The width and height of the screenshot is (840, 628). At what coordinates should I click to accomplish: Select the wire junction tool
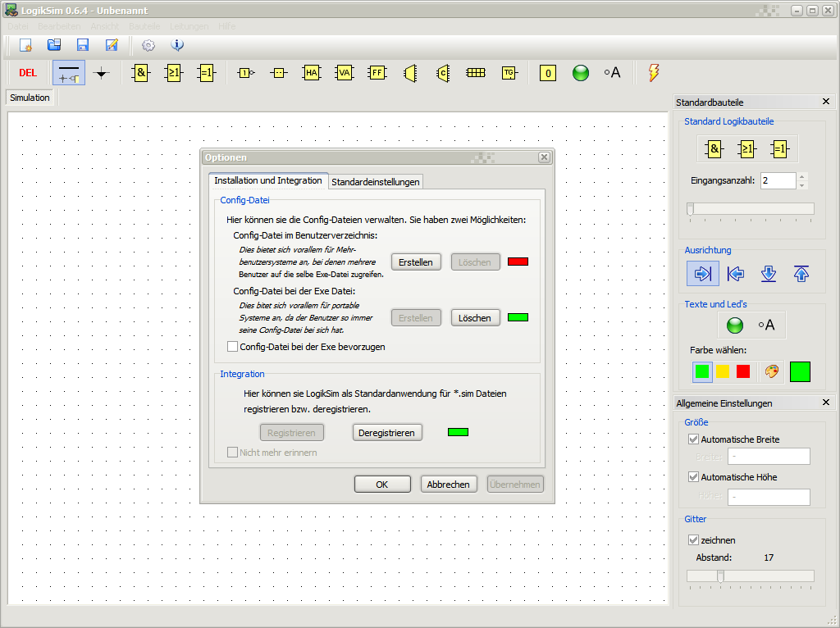click(101, 73)
